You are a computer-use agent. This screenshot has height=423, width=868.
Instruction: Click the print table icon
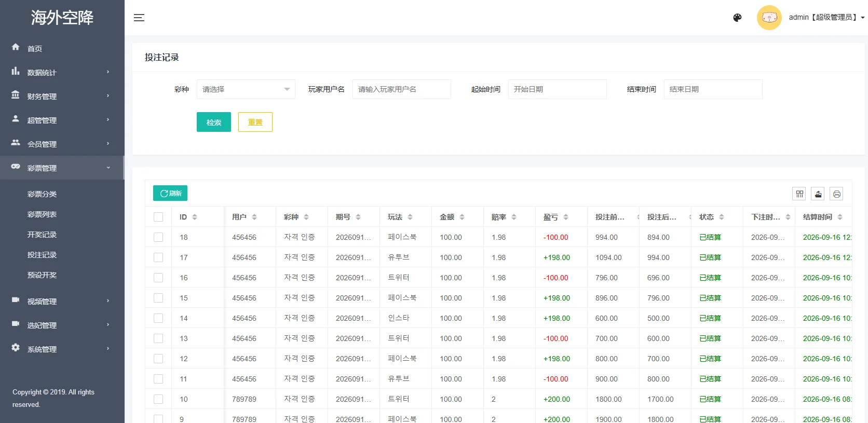836,194
